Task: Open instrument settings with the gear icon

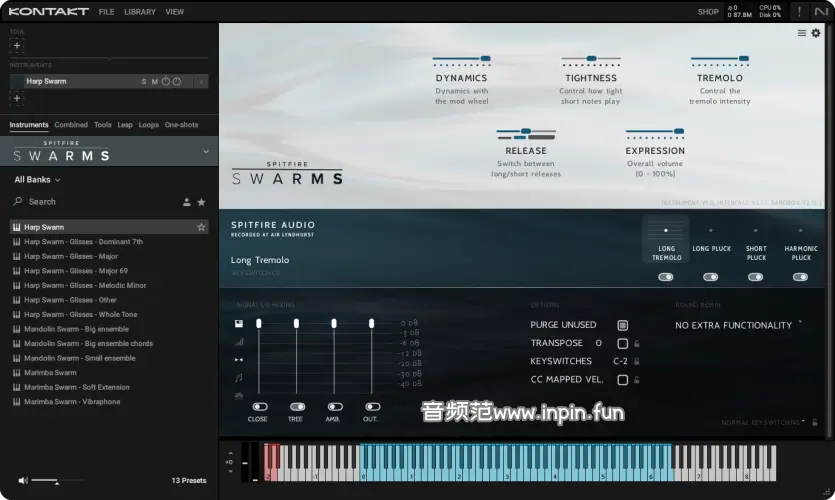Action: 816,33
